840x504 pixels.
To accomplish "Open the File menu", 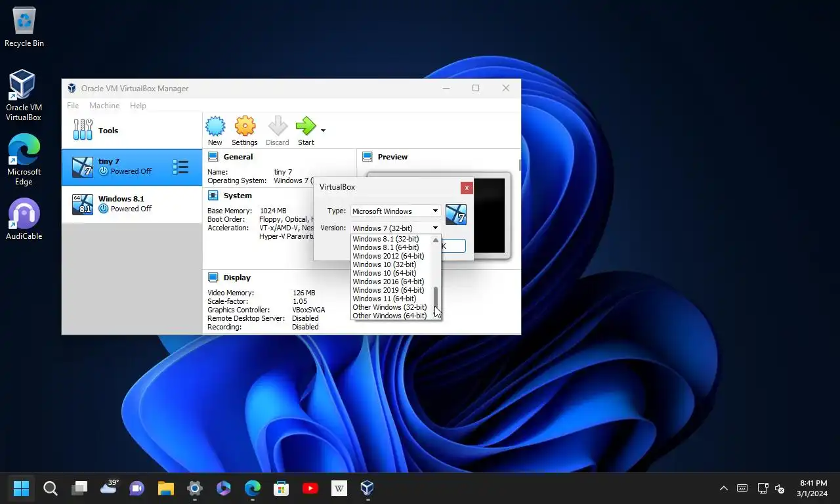I will point(73,106).
